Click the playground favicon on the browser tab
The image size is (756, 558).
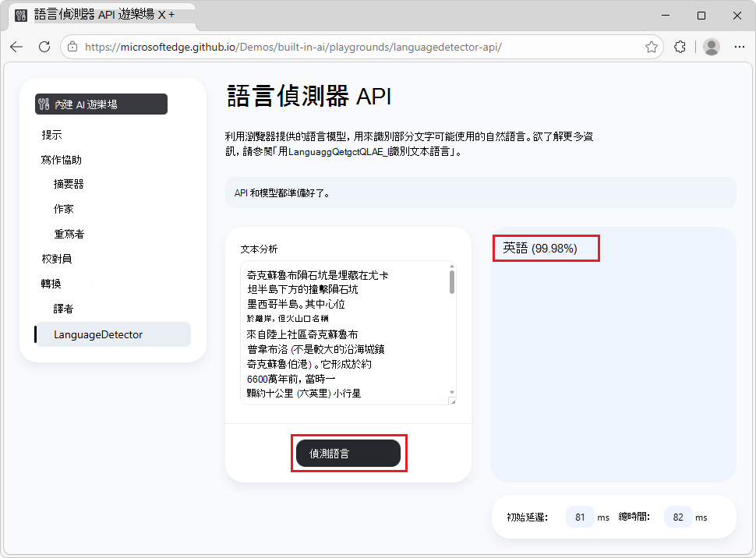pyautogui.click(x=20, y=15)
